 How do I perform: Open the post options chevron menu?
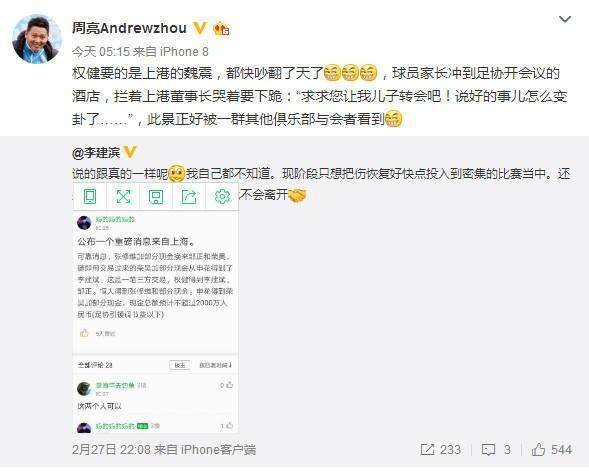click(565, 19)
